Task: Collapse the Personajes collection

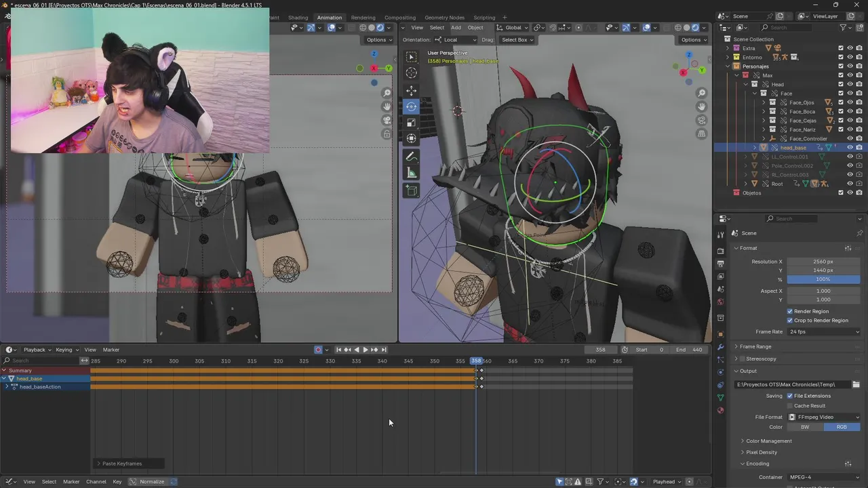Action: click(x=728, y=66)
